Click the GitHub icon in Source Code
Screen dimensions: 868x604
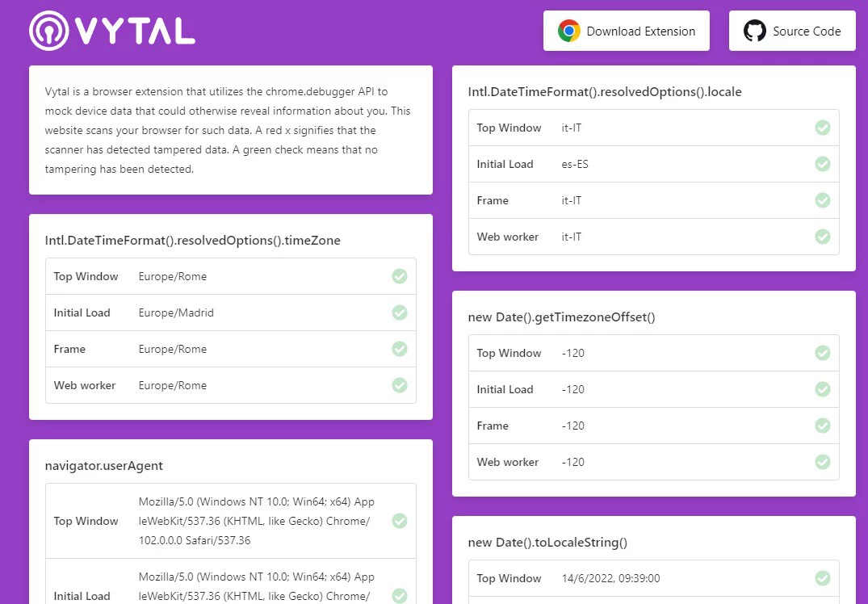tap(754, 31)
